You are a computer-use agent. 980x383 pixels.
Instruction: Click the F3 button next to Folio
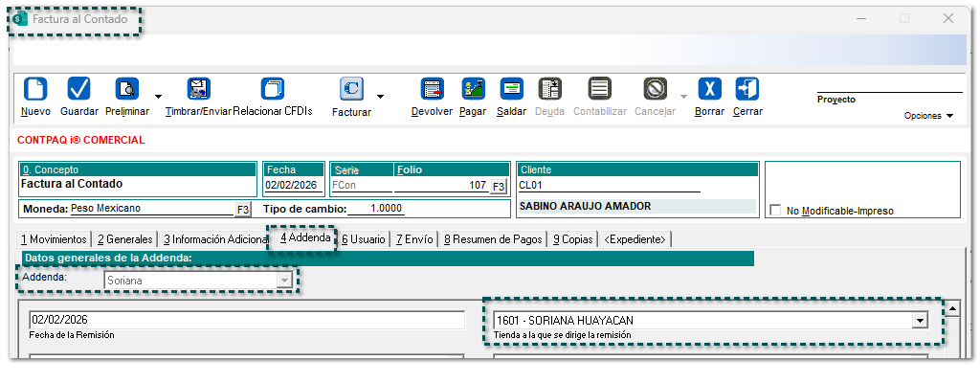pos(498,186)
